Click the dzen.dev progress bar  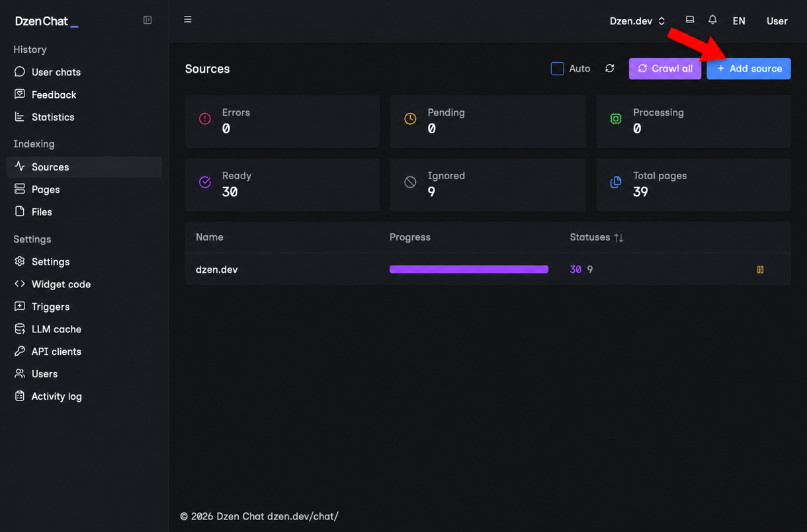tap(469, 270)
